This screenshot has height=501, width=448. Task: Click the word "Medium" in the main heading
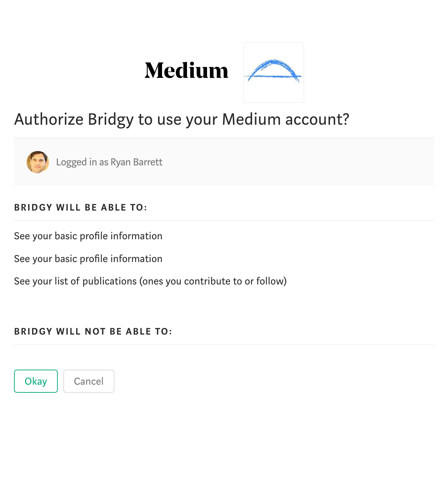click(x=251, y=119)
